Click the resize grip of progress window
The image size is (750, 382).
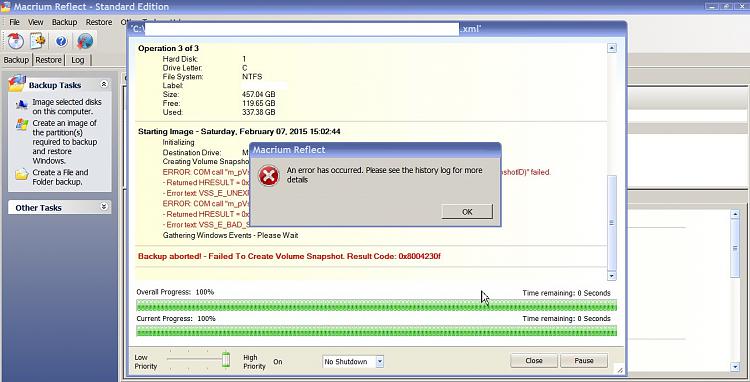(x=619, y=369)
